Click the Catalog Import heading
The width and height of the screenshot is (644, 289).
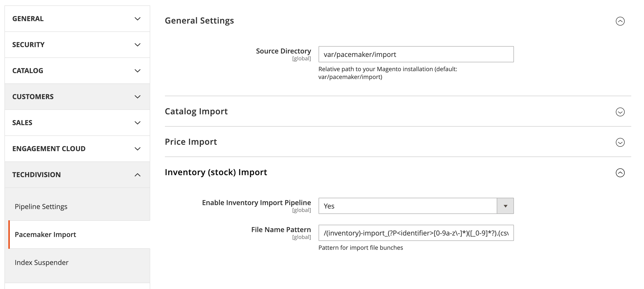pos(196,111)
